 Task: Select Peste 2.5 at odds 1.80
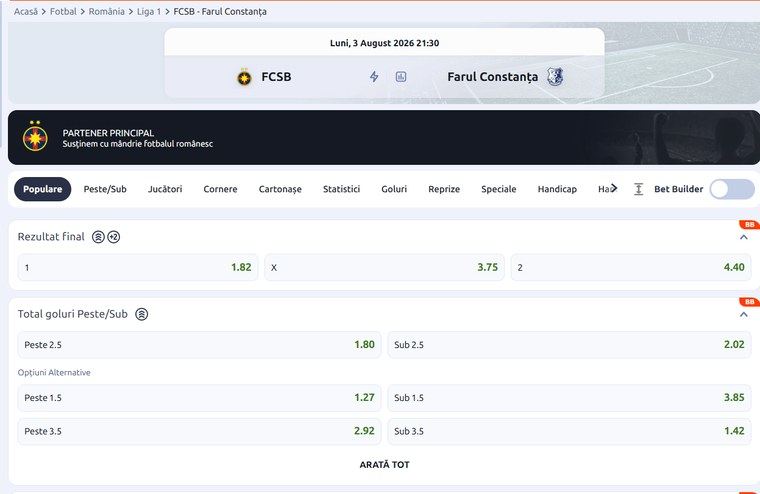(x=199, y=345)
